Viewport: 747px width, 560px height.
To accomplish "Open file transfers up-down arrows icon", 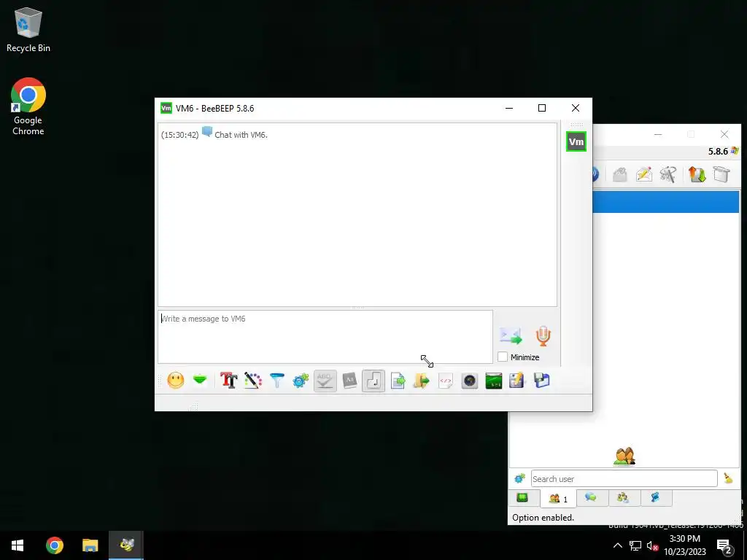I will 697,174.
